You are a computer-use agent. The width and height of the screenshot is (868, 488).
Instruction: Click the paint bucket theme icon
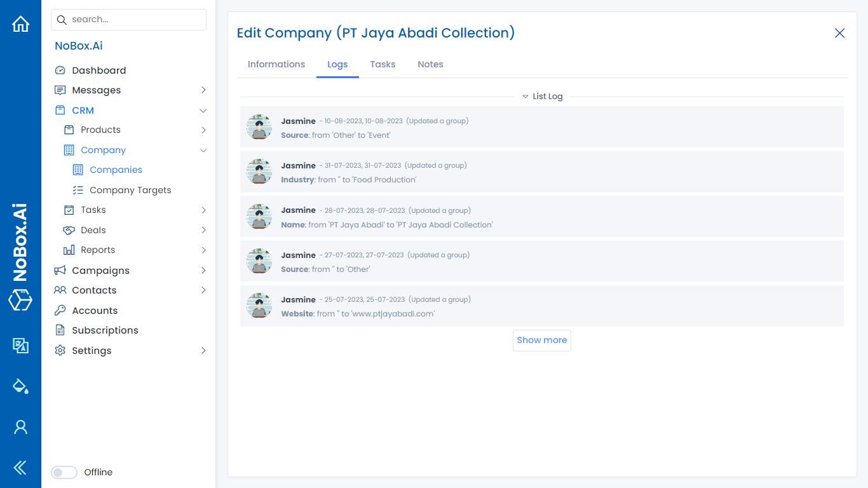click(20, 386)
